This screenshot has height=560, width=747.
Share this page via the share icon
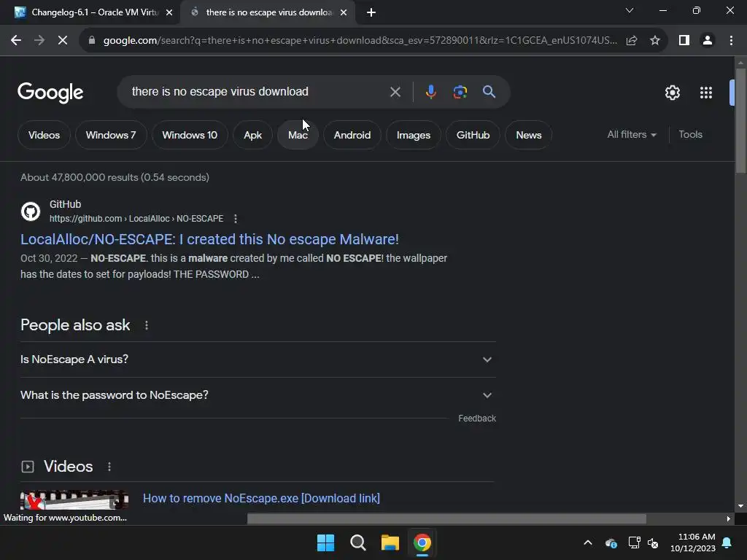(632, 41)
